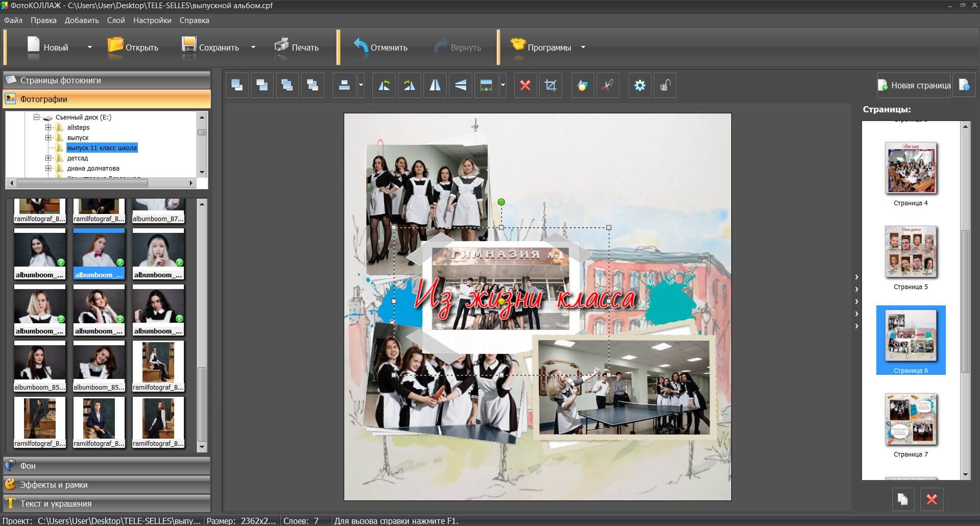Click the Сохранить disk icon
980x526 pixels.
[189, 45]
